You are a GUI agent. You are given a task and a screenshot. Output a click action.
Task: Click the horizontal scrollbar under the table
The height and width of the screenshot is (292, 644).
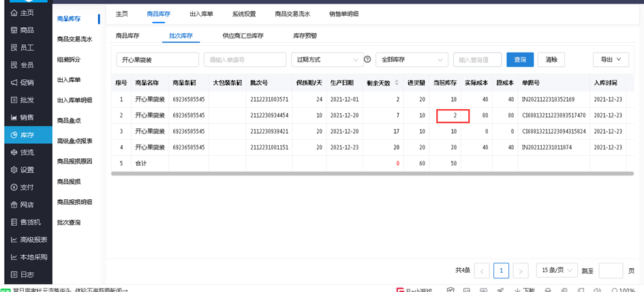[x=368, y=173]
